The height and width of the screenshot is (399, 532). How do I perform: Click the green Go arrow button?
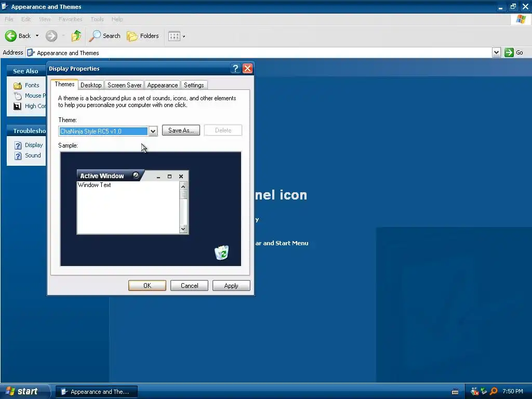(509, 52)
